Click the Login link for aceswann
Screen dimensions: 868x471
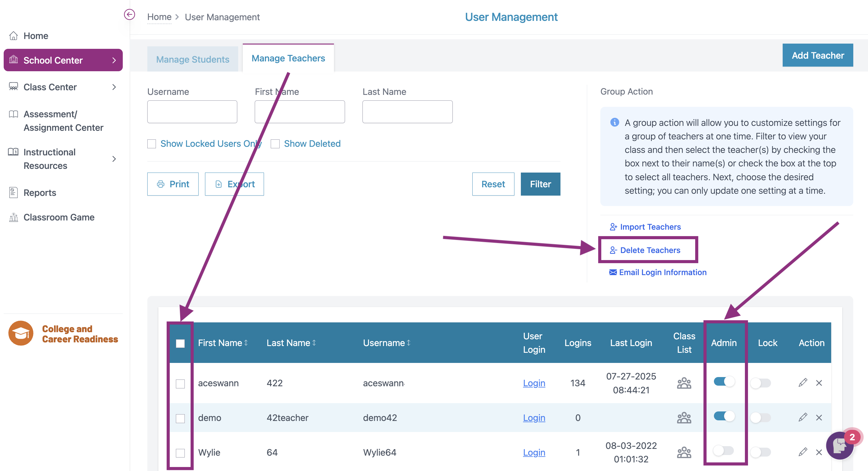click(x=534, y=383)
